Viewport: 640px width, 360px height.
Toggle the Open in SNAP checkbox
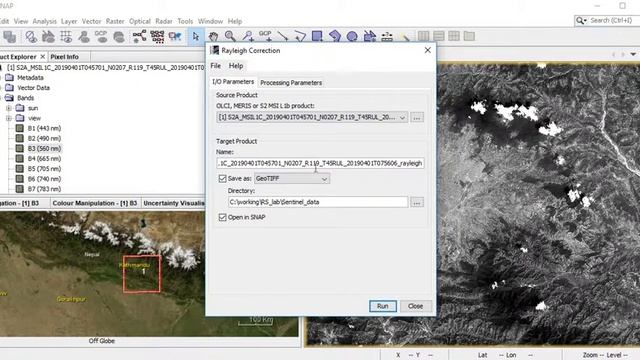(222, 217)
